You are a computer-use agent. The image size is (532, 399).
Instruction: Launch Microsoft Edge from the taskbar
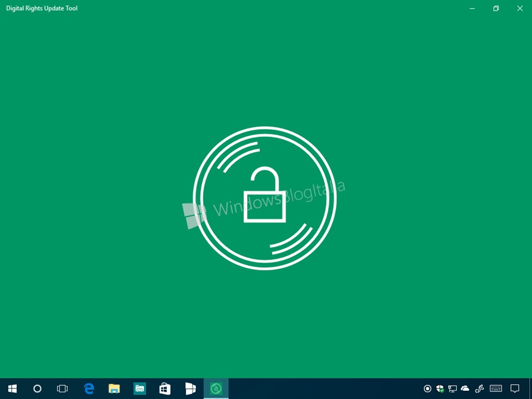coord(89,388)
